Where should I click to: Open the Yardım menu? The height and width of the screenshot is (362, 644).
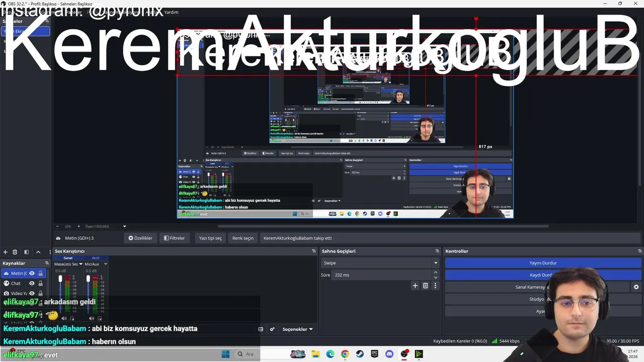pos(171,12)
